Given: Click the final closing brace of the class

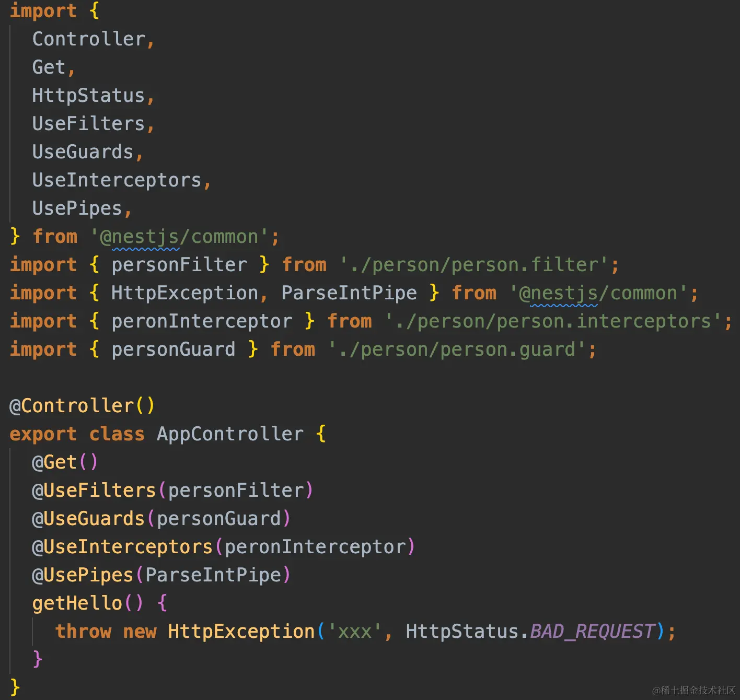Looking at the screenshot, I should (x=15, y=687).
